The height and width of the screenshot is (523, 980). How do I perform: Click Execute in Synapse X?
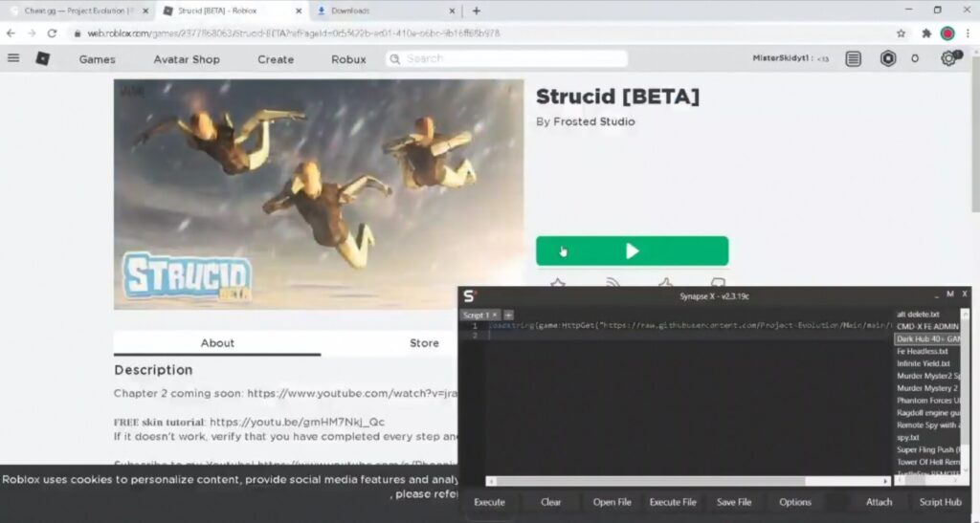coord(489,502)
